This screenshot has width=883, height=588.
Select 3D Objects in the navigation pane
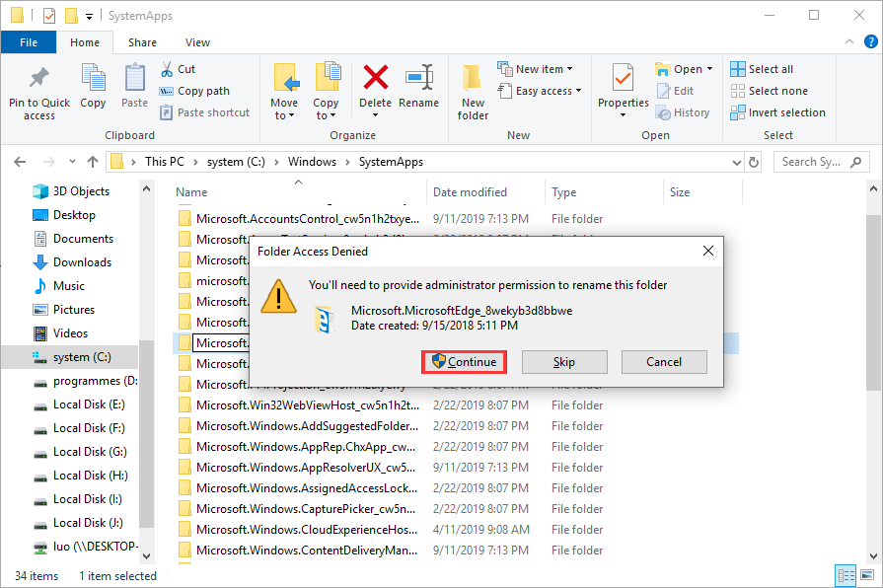(x=71, y=191)
